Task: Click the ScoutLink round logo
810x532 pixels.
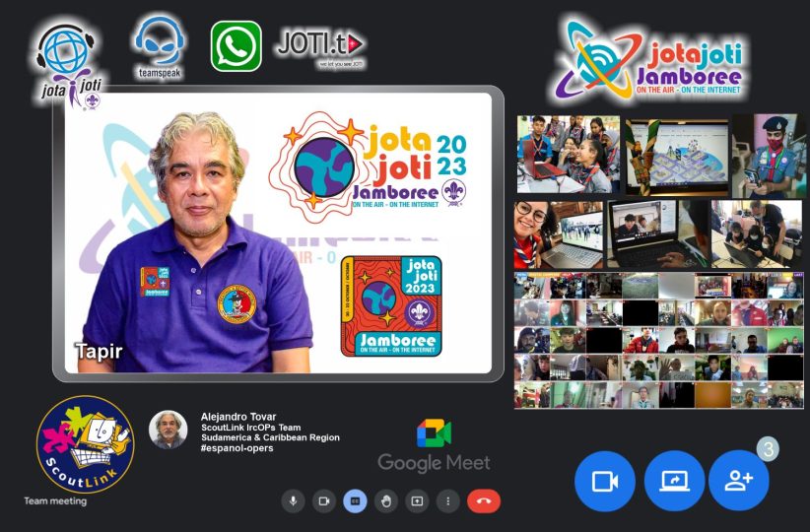Action: (85, 444)
